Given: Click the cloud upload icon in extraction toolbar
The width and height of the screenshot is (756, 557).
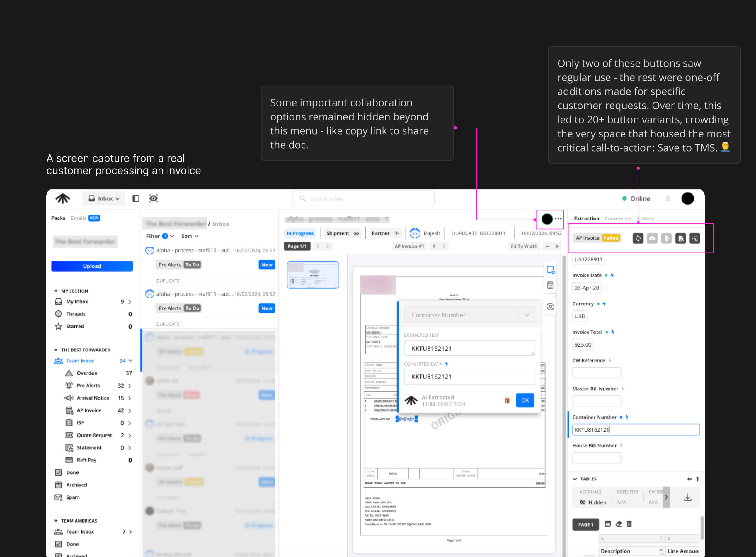Looking at the screenshot, I should click(652, 238).
